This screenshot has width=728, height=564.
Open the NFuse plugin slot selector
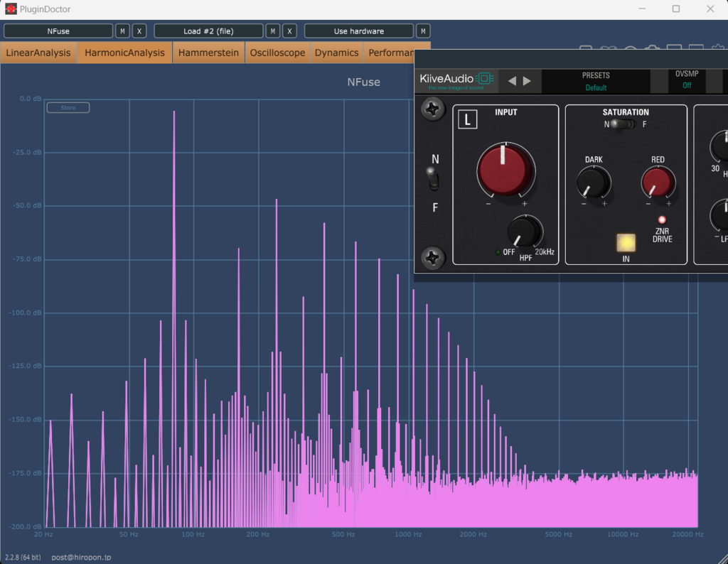(x=58, y=31)
